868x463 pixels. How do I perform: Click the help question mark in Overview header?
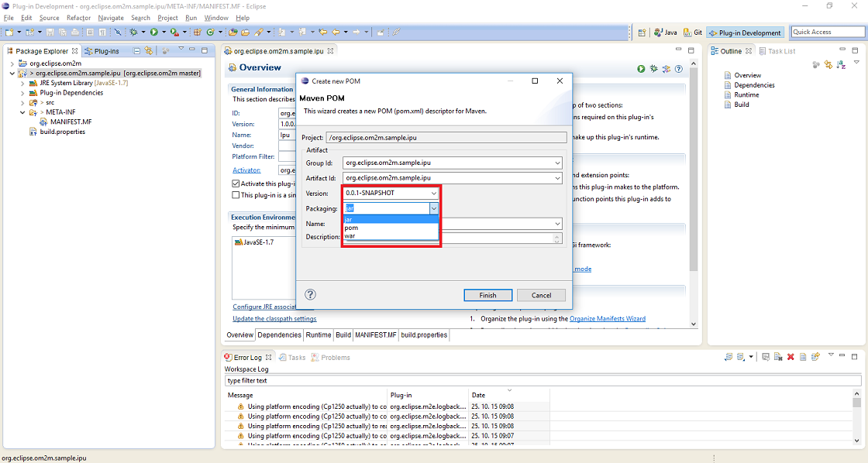click(679, 69)
